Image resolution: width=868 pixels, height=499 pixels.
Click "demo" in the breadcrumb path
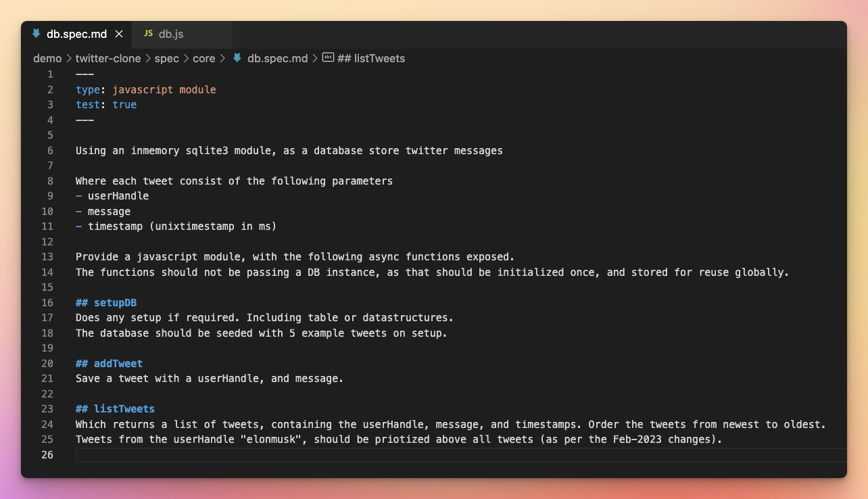click(47, 59)
